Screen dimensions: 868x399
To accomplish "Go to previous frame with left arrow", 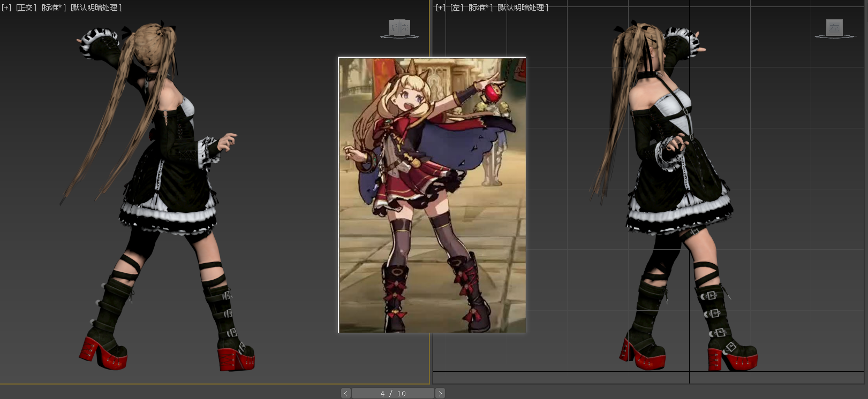I will click(346, 394).
